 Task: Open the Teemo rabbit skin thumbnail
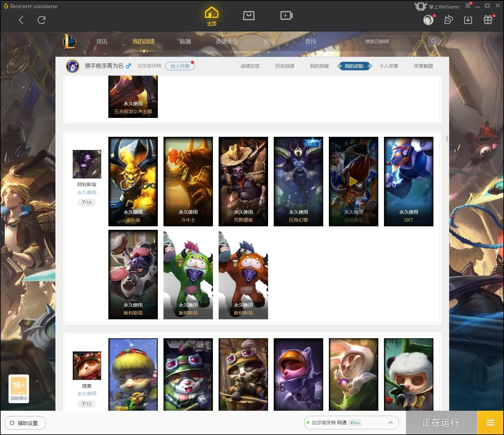pos(353,374)
